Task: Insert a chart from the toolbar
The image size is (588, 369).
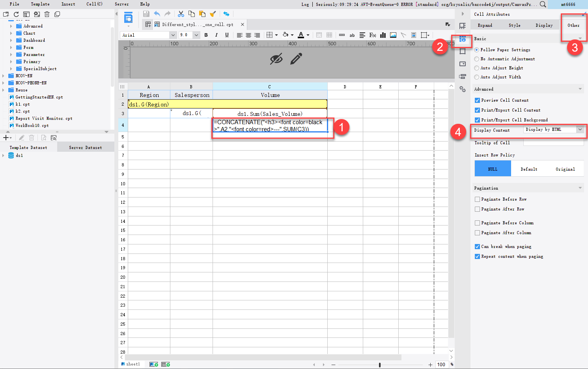Action: pos(383,35)
